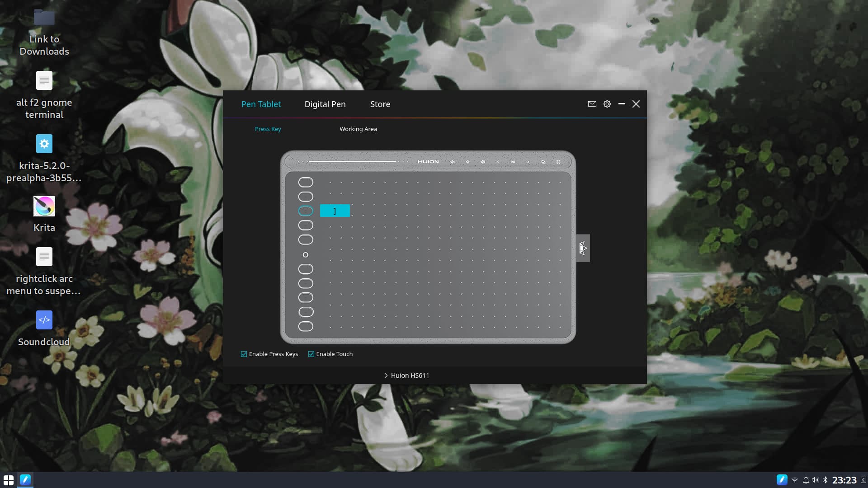Viewport: 868px width, 488px height.
Task: Open the cyan key binding field
Action: click(335, 211)
